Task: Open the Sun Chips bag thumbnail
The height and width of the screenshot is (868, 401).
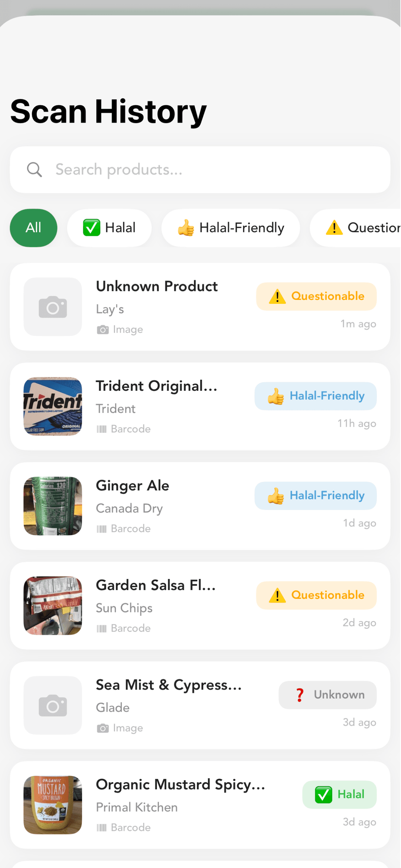Action: [53, 605]
